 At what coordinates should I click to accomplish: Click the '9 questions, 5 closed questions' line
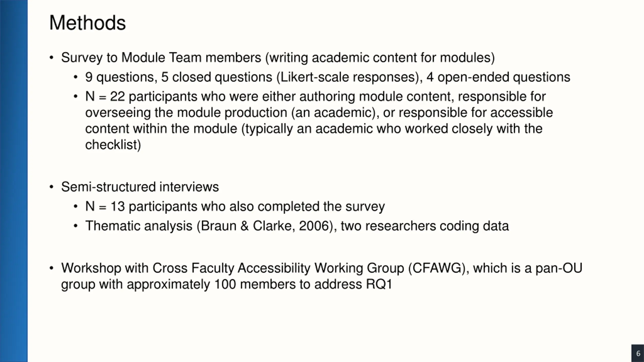(x=328, y=77)
